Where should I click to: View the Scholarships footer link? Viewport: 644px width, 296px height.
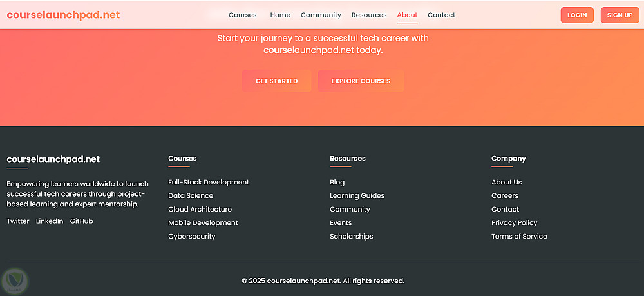click(x=351, y=237)
